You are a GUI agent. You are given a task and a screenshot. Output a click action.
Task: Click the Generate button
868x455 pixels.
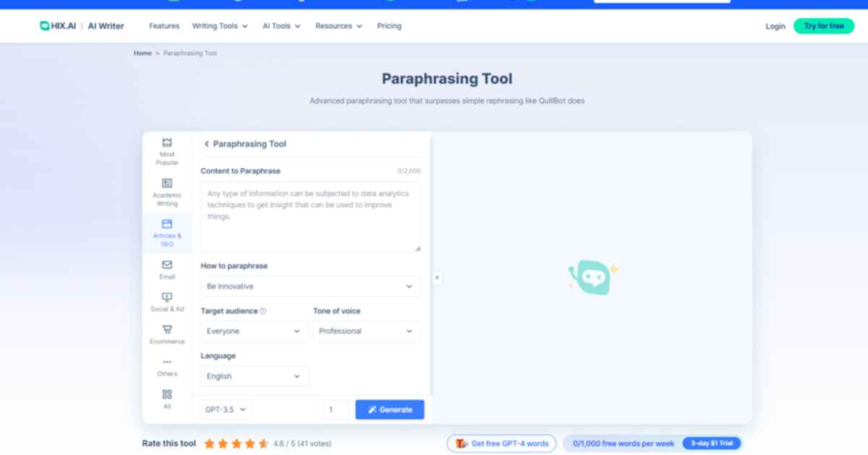(390, 409)
